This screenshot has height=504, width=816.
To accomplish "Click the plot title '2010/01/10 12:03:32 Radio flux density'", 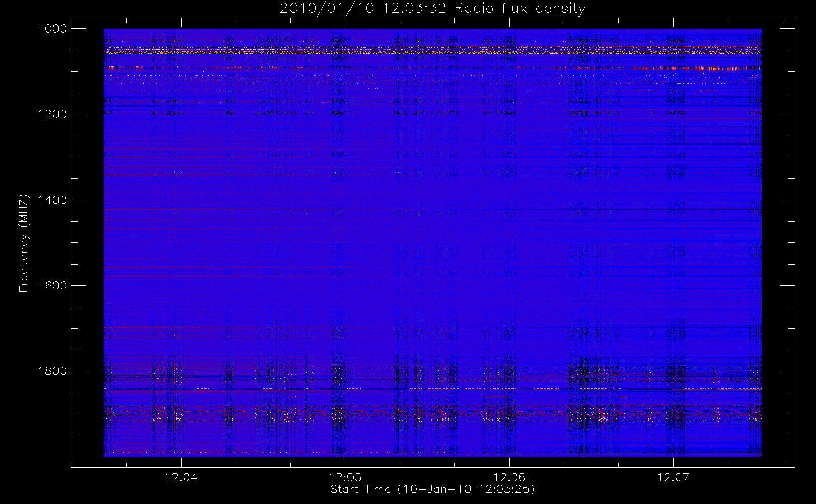I will (x=433, y=9).
